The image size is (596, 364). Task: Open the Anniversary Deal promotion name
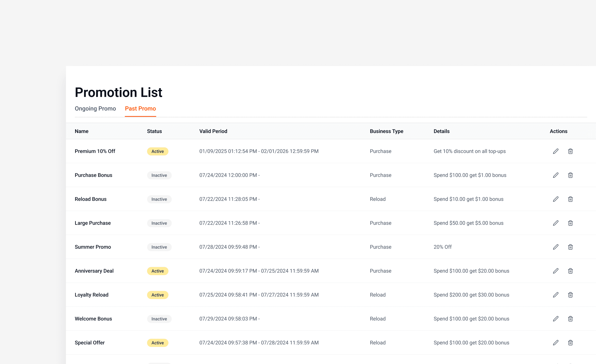click(x=94, y=271)
